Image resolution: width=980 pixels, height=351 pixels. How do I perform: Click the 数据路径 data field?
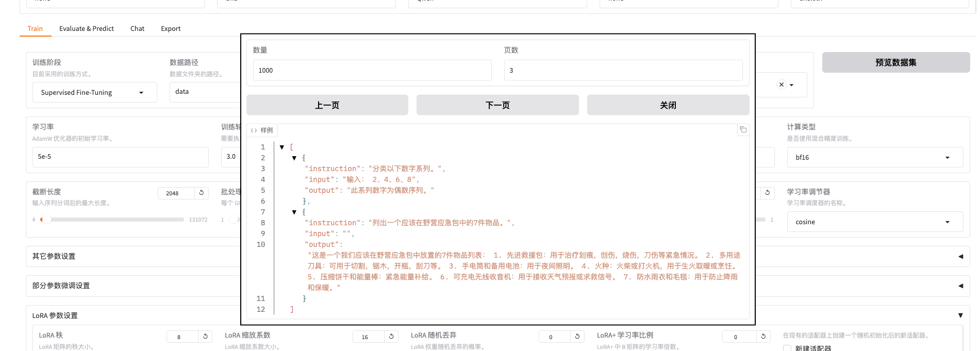[x=205, y=92]
